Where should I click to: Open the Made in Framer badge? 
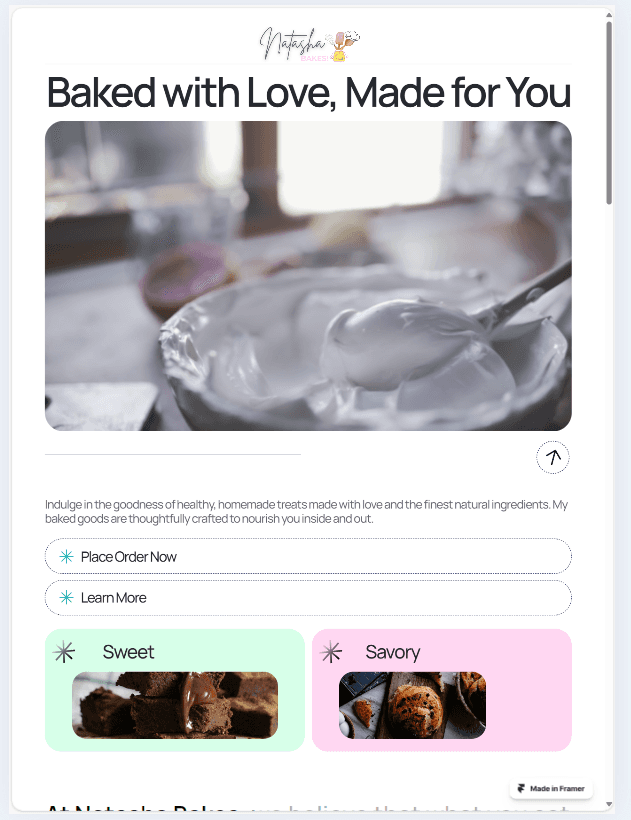pyautogui.click(x=551, y=788)
